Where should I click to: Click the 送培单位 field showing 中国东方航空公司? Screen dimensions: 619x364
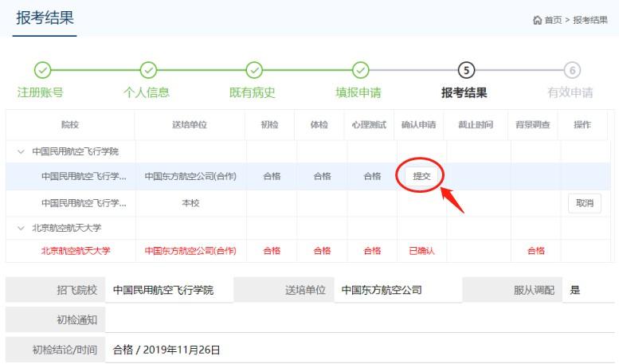[398, 290]
